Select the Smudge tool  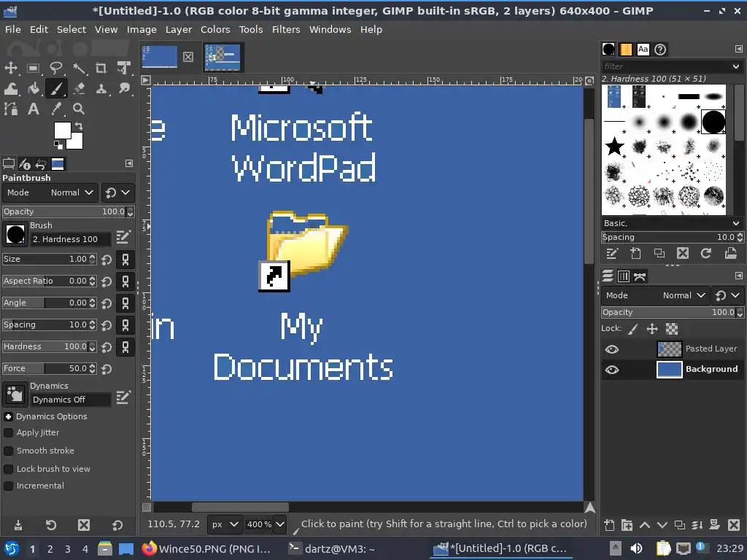pos(124,88)
